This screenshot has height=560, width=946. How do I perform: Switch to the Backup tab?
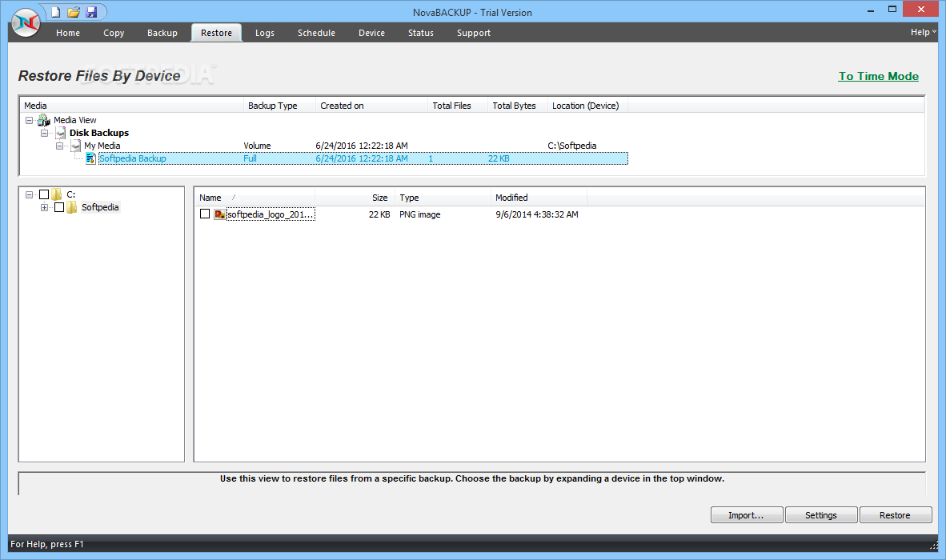[x=162, y=33]
